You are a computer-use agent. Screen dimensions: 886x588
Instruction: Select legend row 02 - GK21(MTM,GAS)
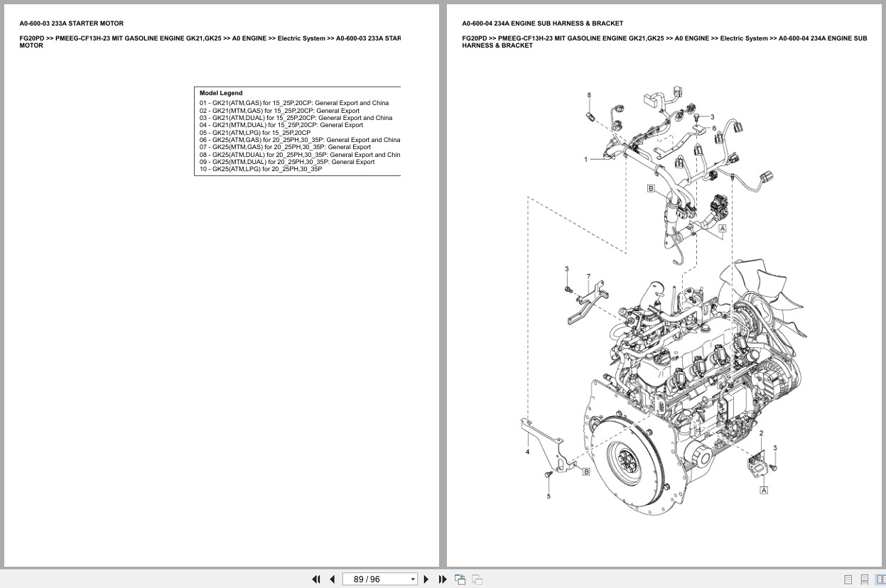click(280, 111)
